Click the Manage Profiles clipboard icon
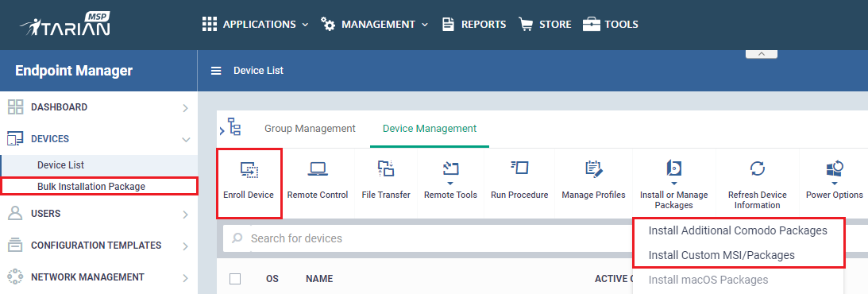The image size is (868, 294). coord(593,169)
